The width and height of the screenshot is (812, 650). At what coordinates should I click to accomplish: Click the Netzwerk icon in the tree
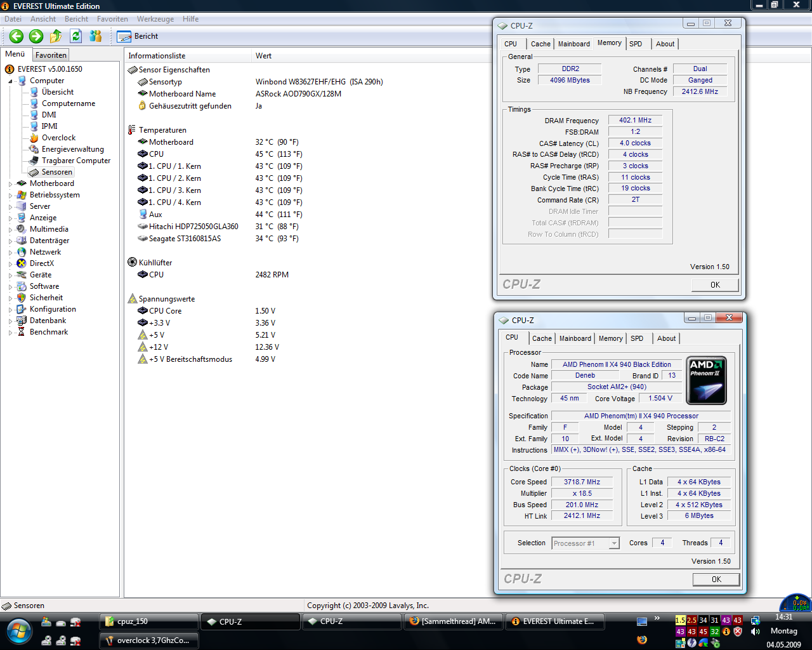click(22, 252)
